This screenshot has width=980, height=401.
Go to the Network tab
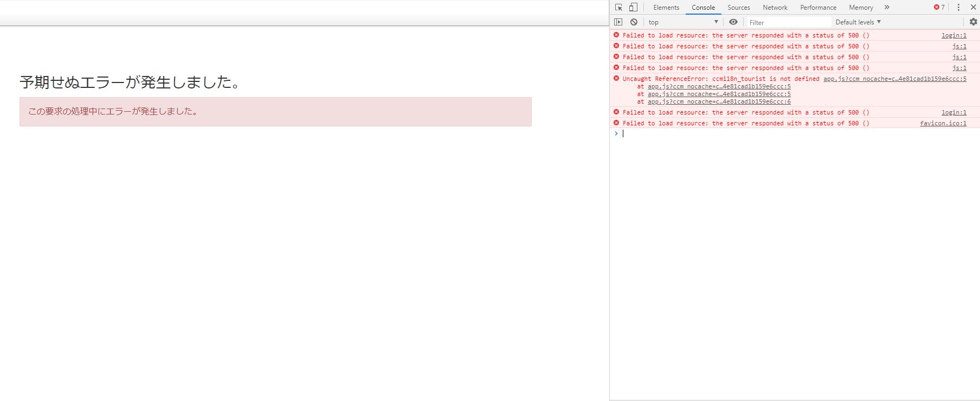click(x=775, y=8)
